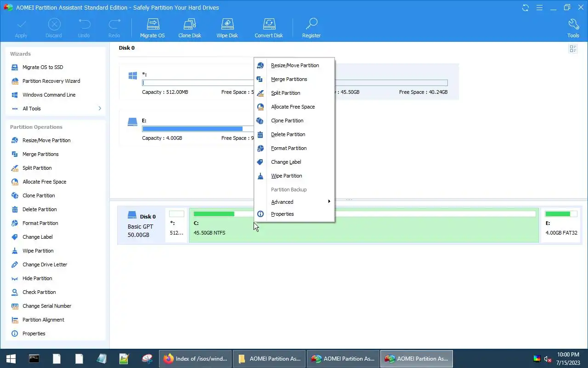
Task: Choose Delete Partition in left sidebar
Action: click(40, 209)
